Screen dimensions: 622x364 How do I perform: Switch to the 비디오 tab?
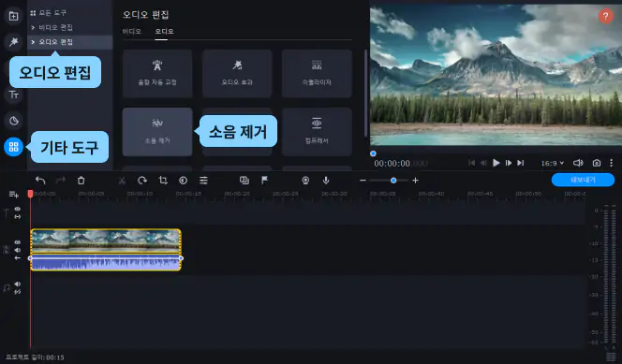(132, 31)
